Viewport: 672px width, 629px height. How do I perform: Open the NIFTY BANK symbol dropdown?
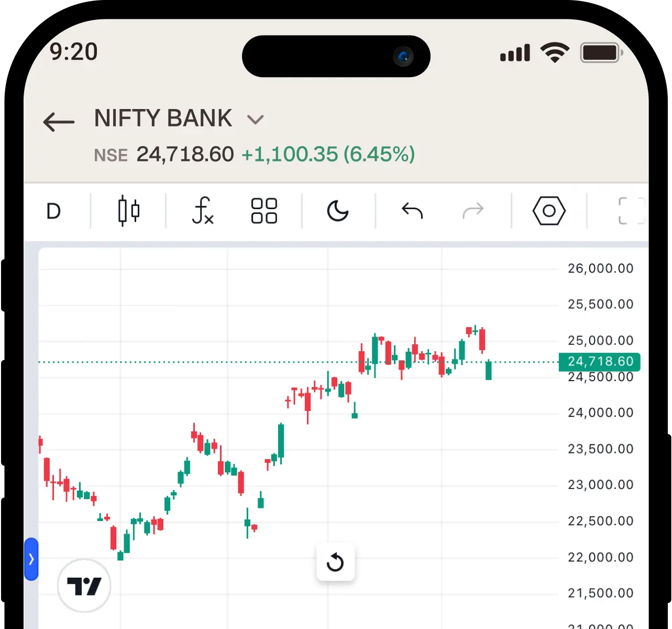[x=255, y=120]
